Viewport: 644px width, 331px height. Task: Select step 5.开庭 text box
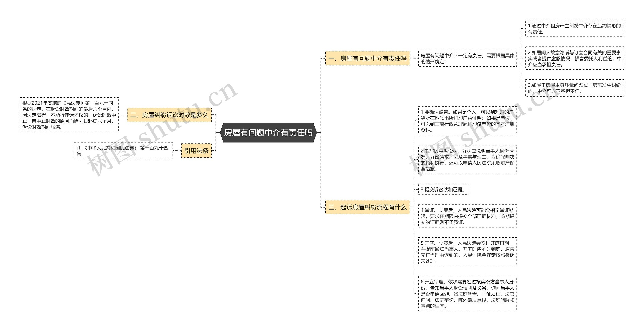(467, 252)
